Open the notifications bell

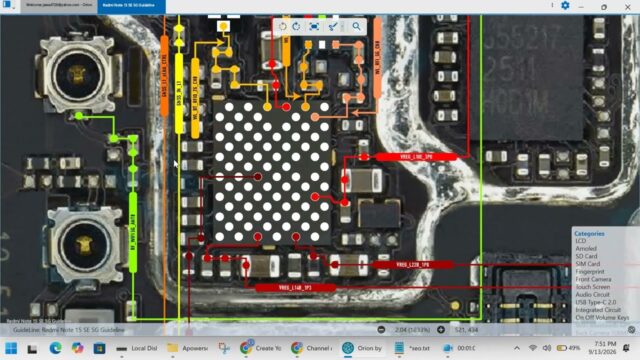(626, 348)
